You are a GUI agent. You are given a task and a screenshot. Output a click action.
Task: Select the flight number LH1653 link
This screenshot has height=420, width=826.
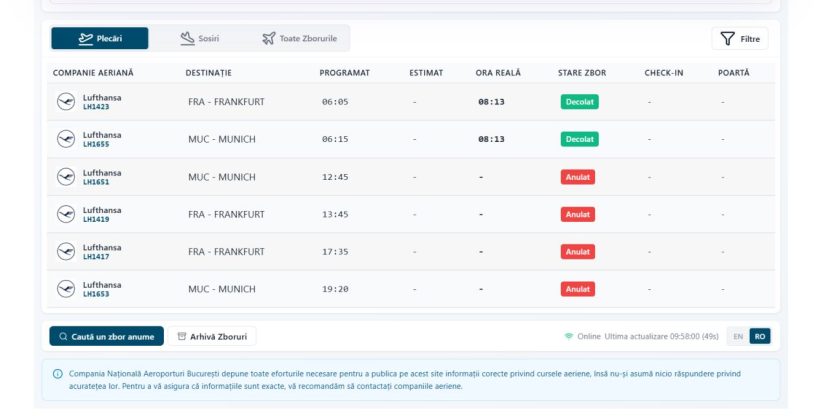click(96, 294)
